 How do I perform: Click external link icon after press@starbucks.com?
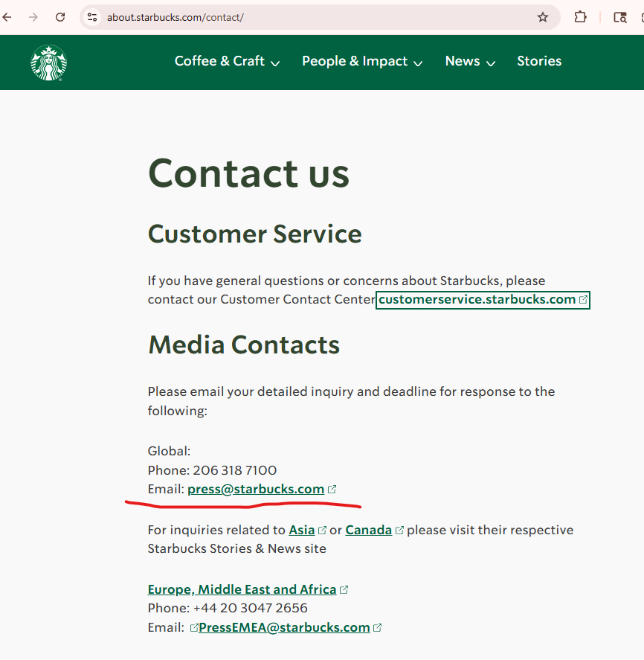tap(332, 489)
